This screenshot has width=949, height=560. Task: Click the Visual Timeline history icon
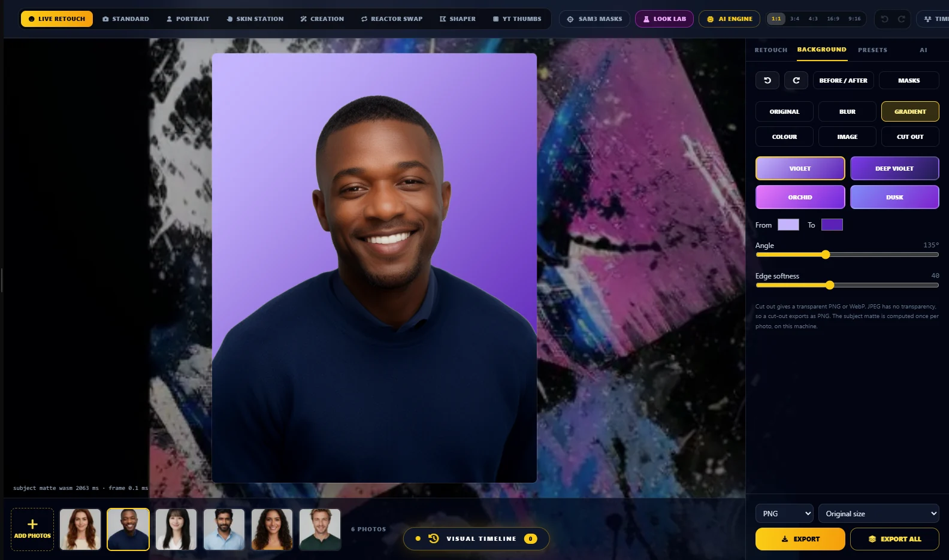(x=434, y=538)
